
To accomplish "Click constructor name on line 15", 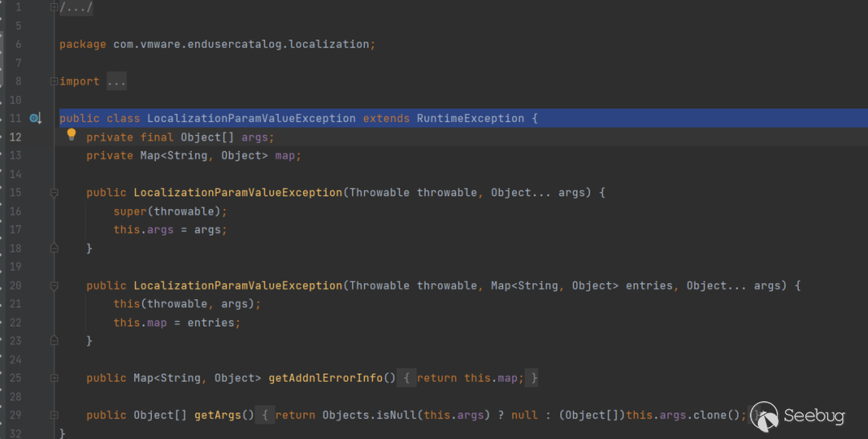I will 238,193.
